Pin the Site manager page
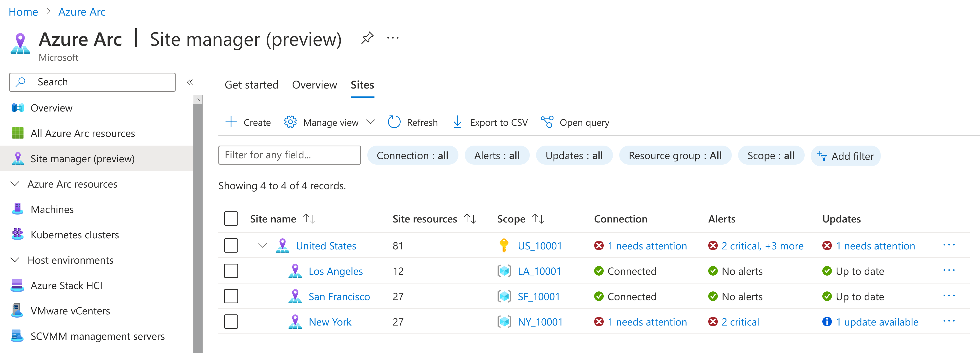The height and width of the screenshot is (353, 980). [367, 38]
